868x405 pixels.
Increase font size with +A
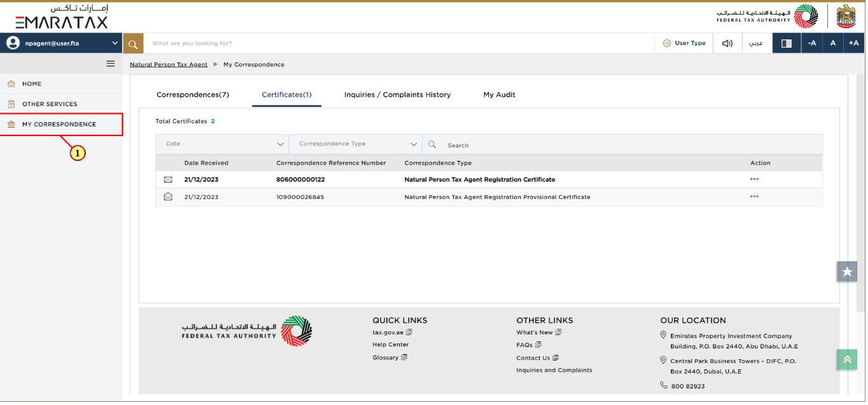853,43
